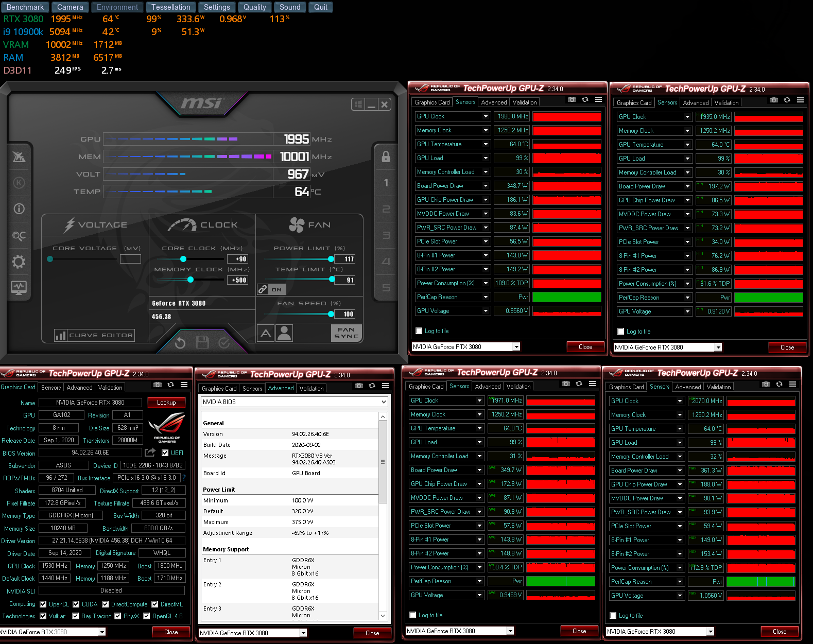Screen dimensions: 813x644
Task: Toggle PhysX checkbox
Action: pos(118,616)
